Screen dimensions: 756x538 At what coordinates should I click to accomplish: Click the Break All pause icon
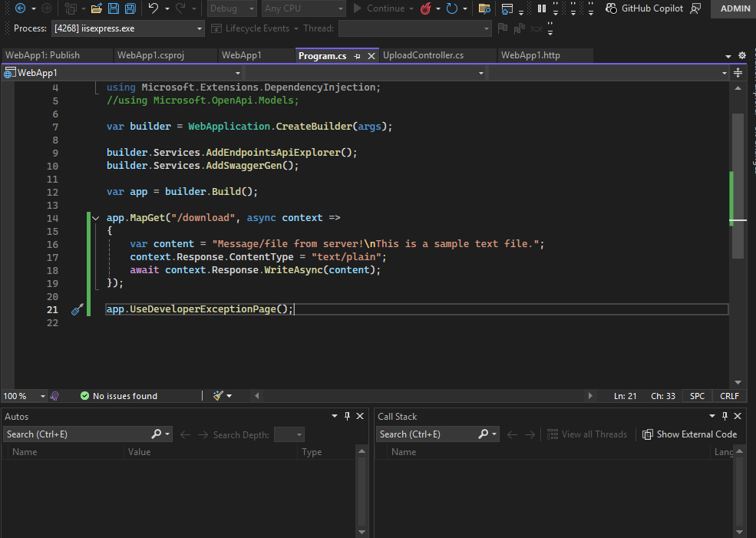tap(542, 8)
